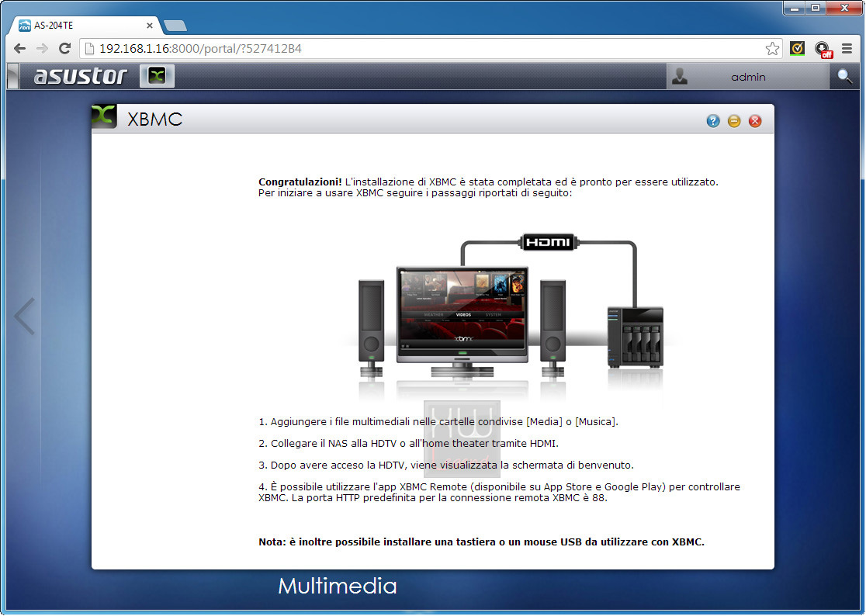Open XBMC window help icon
This screenshot has width=866, height=616.
[x=713, y=121]
